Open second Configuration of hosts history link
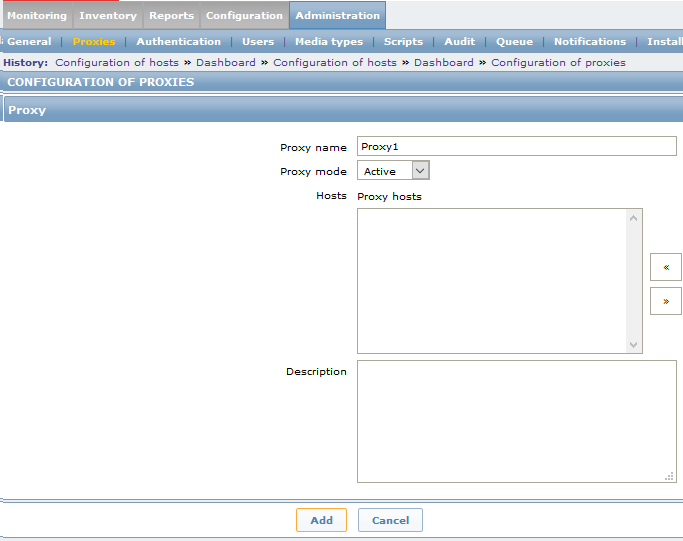This screenshot has height=541, width=683. 335,62
